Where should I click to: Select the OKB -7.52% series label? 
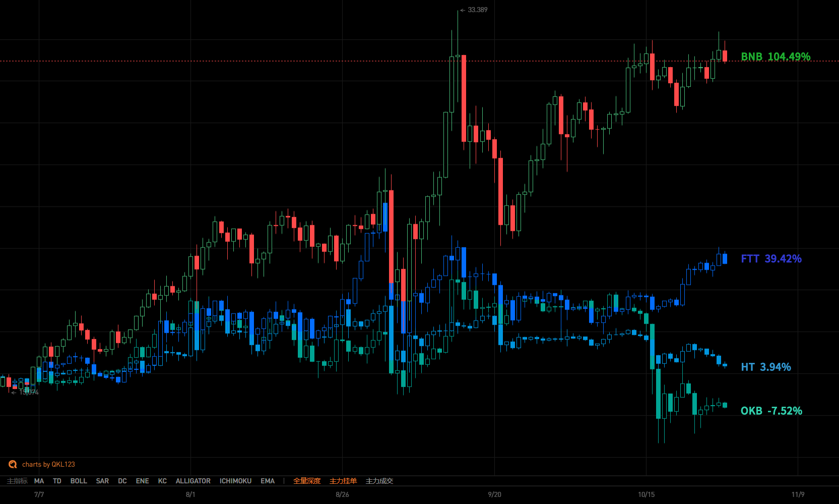771,411
